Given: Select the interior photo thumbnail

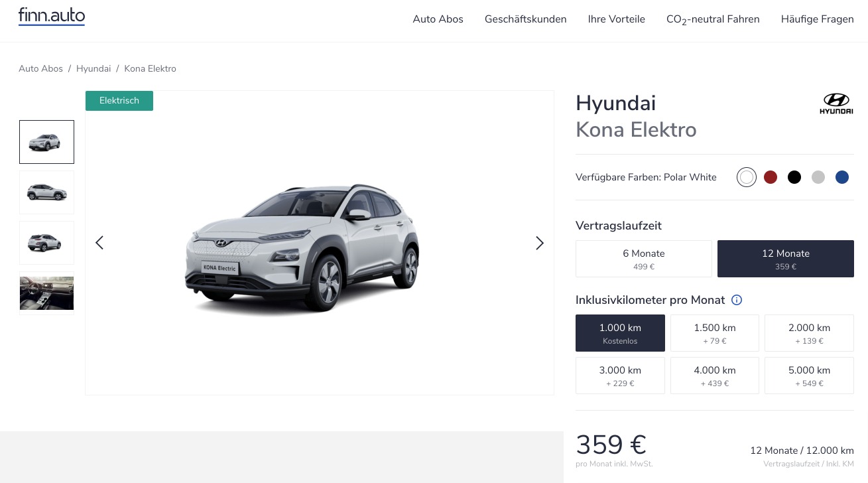Looking at the screenshot, I should (x=46, y=293).
